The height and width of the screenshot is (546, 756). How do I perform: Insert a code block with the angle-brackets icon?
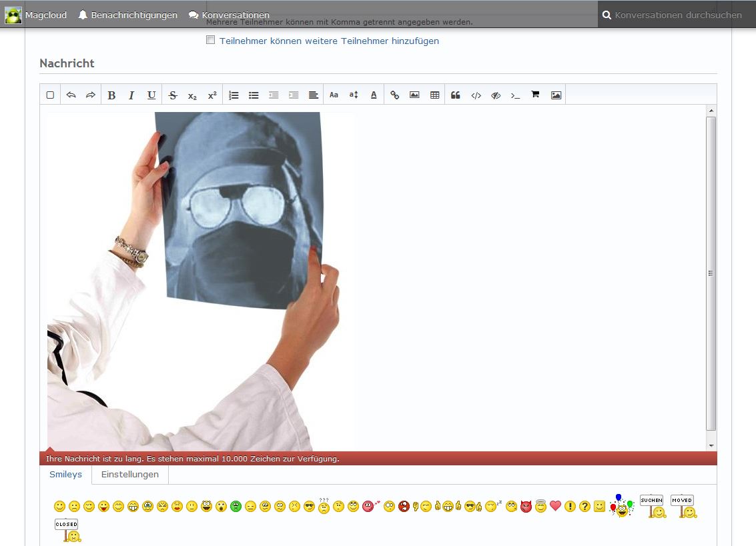coord(476,95)
